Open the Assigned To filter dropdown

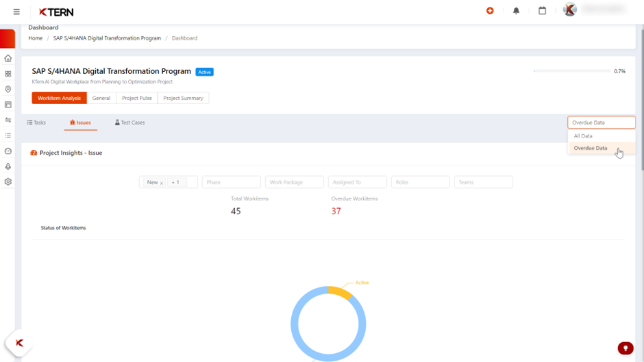(x=358, y=182)
